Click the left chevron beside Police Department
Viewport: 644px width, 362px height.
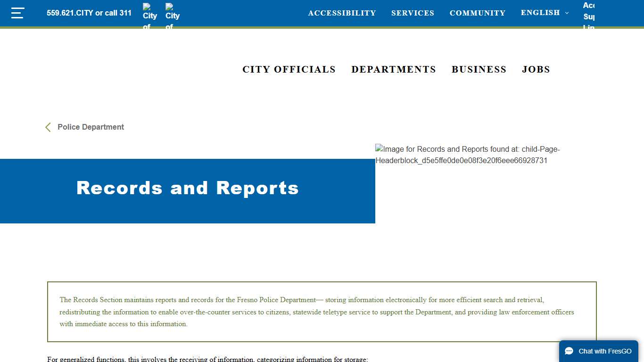[48, 127]
